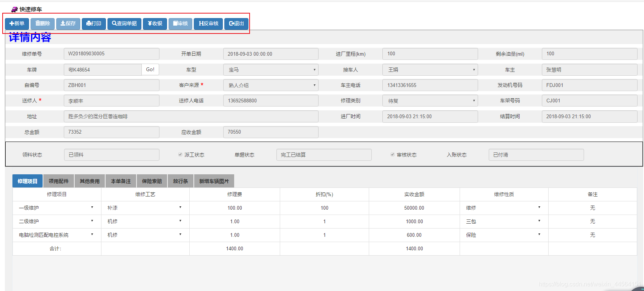Image resolution: width=644 pixels, height=291 pixels.
Task: Click the 进厂时间 field
Action: click(x=430, y=117)
